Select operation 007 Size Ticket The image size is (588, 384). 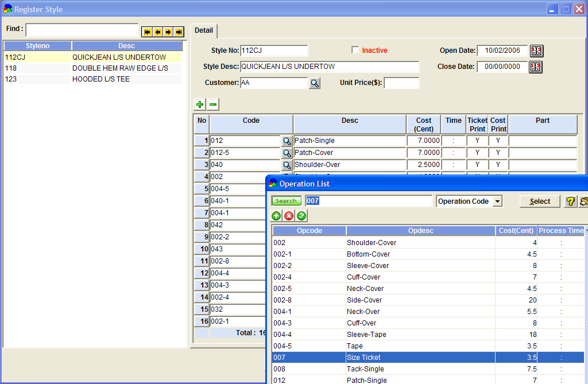428,358
